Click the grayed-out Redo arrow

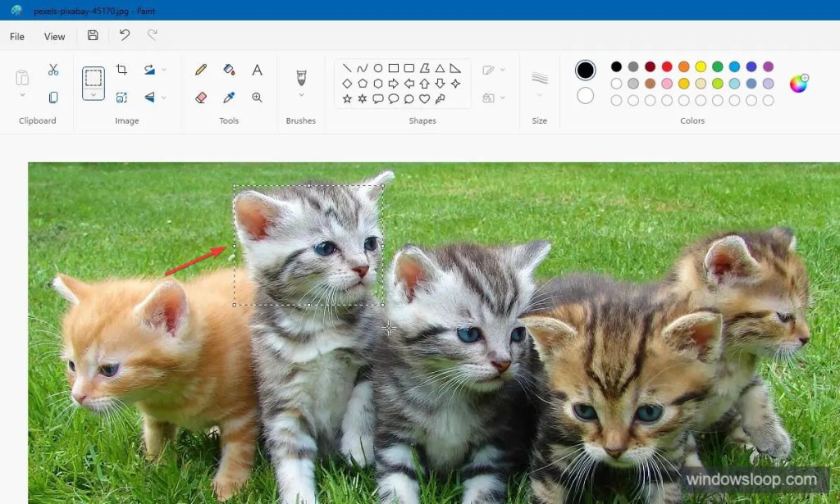(152, 35)
